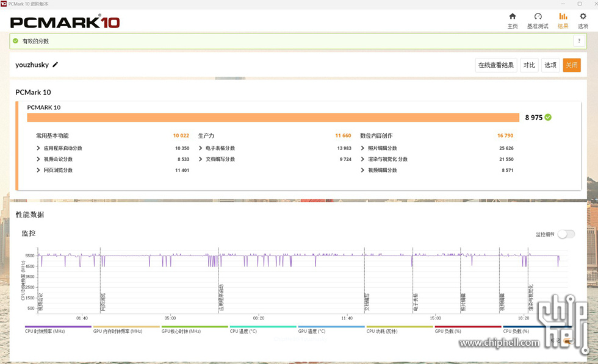Screen dimensions: 598x364
Task: Click the rendering value 21 550
Action: click(x=506, y=159)
